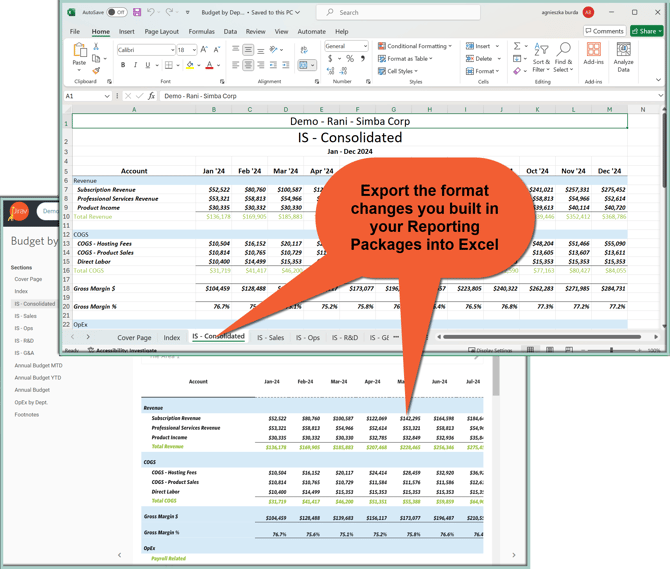670x569 pixels.
Task: Click the AutoSum sigma icon
Action: click(517, 46)
